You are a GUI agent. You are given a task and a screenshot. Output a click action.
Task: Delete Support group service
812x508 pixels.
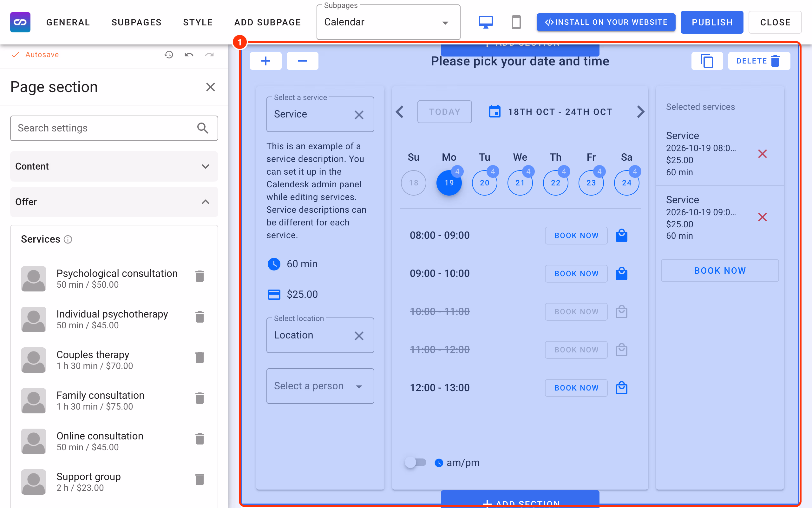pos(200,479)
